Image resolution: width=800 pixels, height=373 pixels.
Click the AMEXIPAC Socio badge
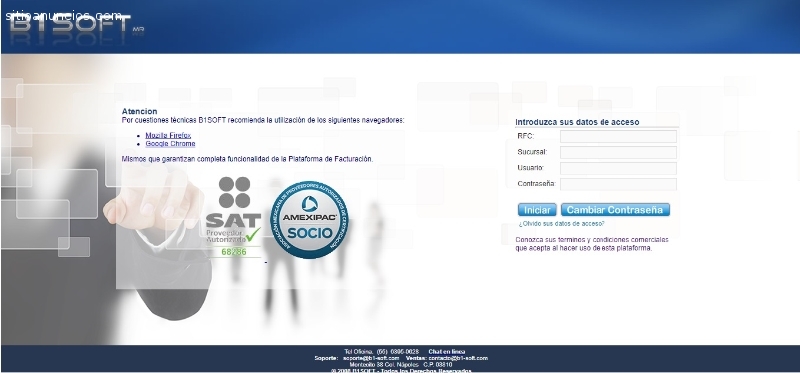tap(309, 219)
